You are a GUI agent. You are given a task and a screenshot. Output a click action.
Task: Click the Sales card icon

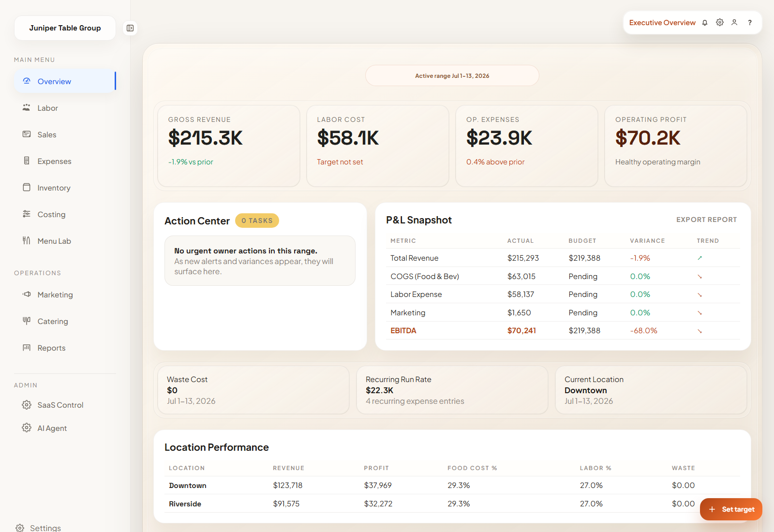coord(27,134)
